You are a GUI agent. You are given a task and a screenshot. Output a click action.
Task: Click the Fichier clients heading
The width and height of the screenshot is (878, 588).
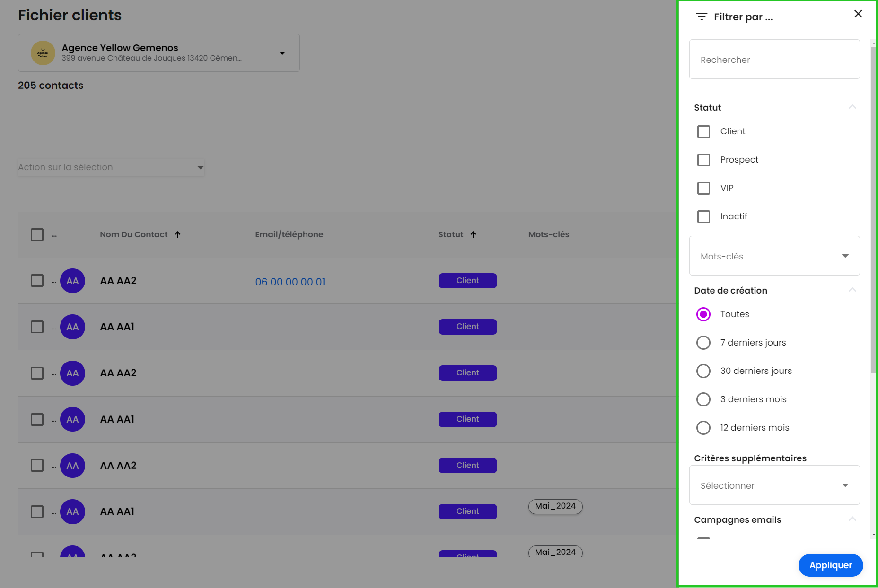click(x=70, y=15)
